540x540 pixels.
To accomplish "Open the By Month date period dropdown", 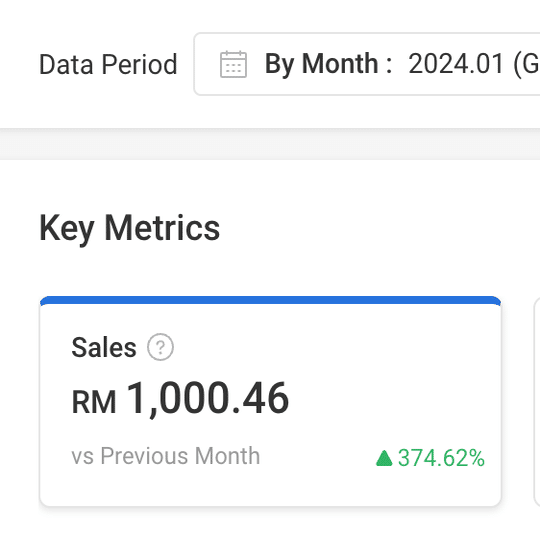I will coord(367,64).
